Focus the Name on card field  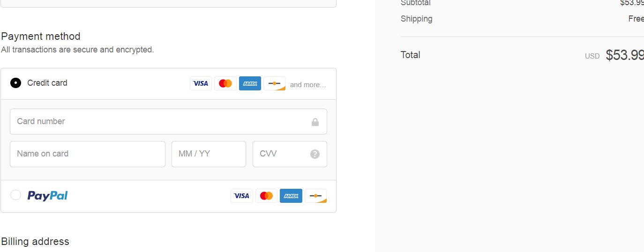pyautogui.click(x=88, y=154)
